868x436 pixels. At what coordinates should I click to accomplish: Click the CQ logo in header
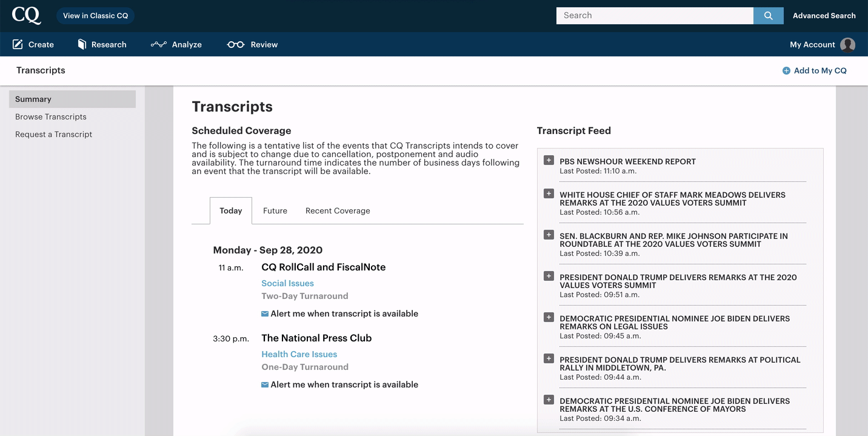[x=27, y=15]
